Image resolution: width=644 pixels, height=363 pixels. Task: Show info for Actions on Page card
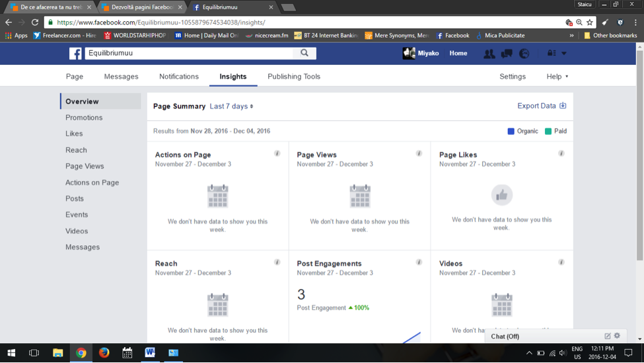pos(277,153)
